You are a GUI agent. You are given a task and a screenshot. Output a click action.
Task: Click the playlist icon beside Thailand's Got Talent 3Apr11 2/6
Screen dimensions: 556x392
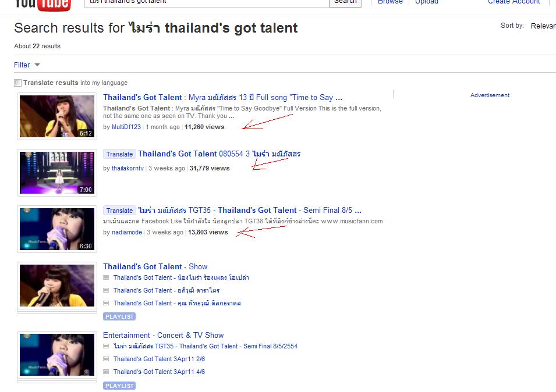(105, 359)
